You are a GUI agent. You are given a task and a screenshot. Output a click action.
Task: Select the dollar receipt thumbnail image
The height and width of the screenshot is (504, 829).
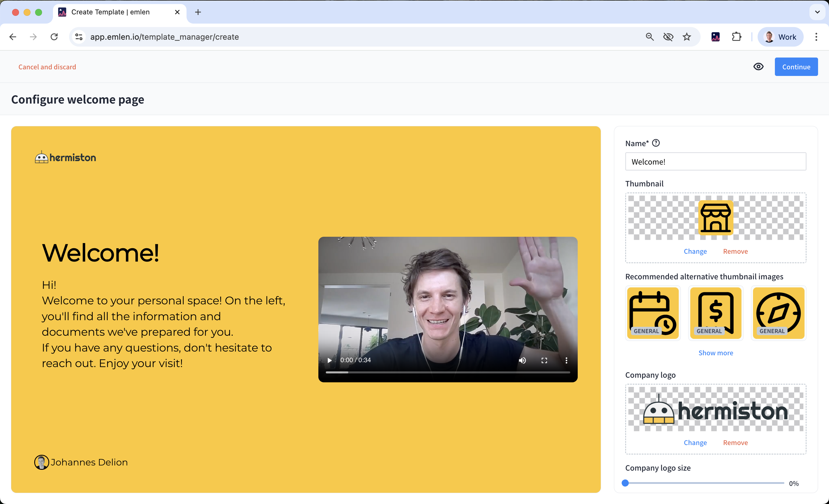point(715,313)
